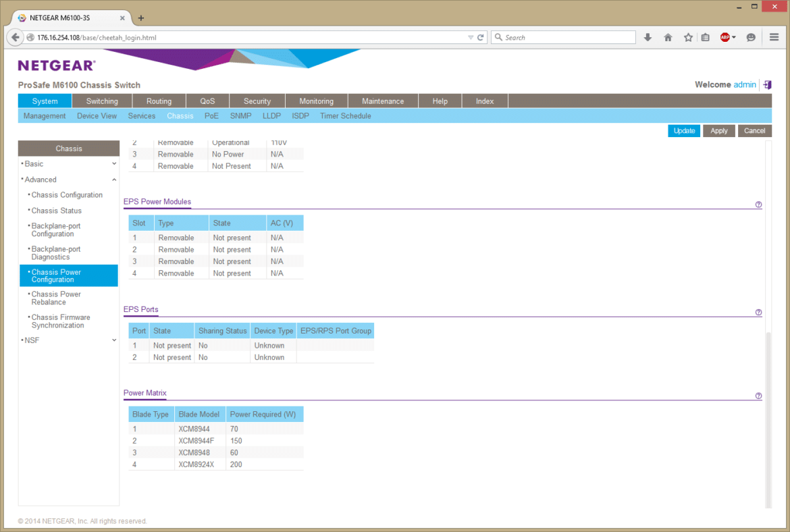Select the Timer Schedule submenu item
Viewport: 790px width, 532px height.
(x=346, y=116)
